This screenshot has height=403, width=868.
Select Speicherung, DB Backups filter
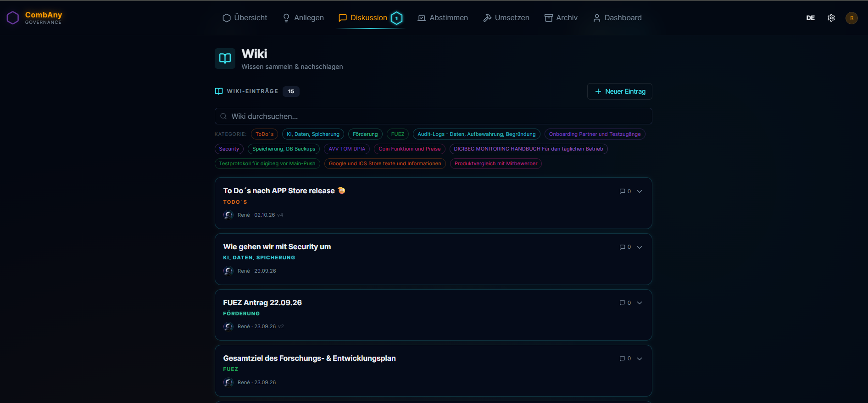coord(284,149)
